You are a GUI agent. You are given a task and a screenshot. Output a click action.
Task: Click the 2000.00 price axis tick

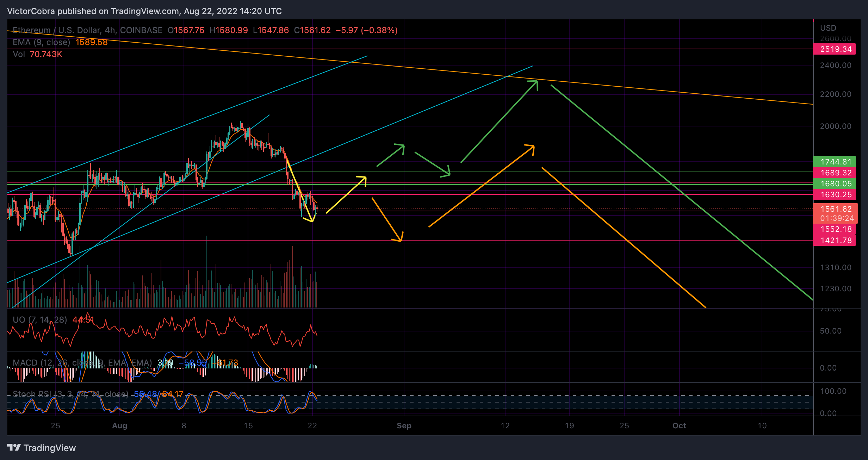(835, 126)
